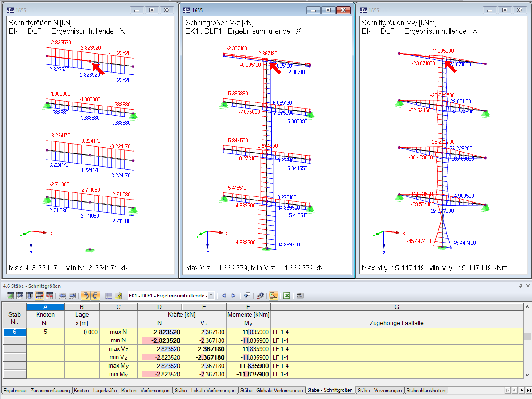Click the calculator settings icon at toolbar end
This screenshot has width=532, height=399.
tap(300, 295)
